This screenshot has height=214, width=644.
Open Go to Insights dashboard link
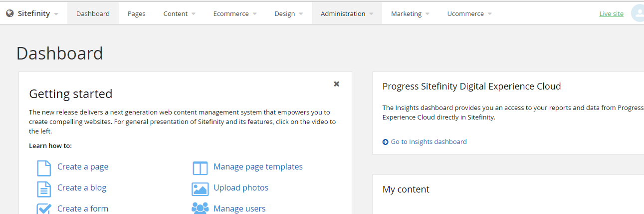click(429, 142)
